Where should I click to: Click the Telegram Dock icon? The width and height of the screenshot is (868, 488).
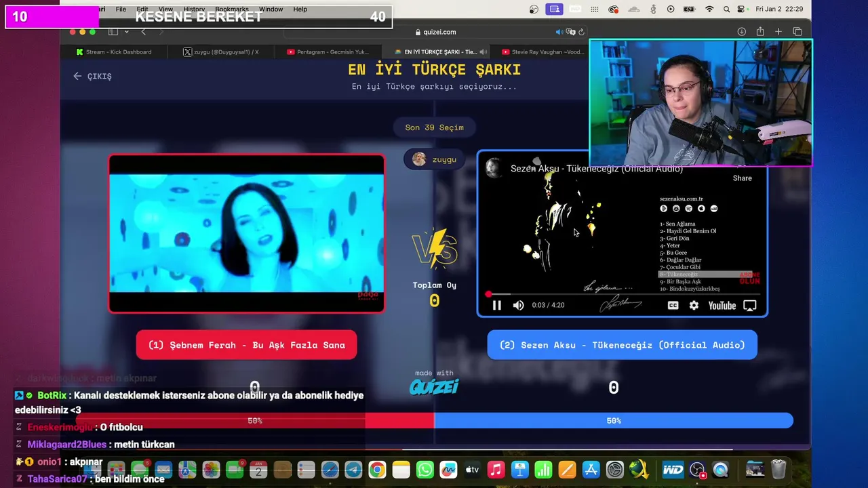(353, 469)
